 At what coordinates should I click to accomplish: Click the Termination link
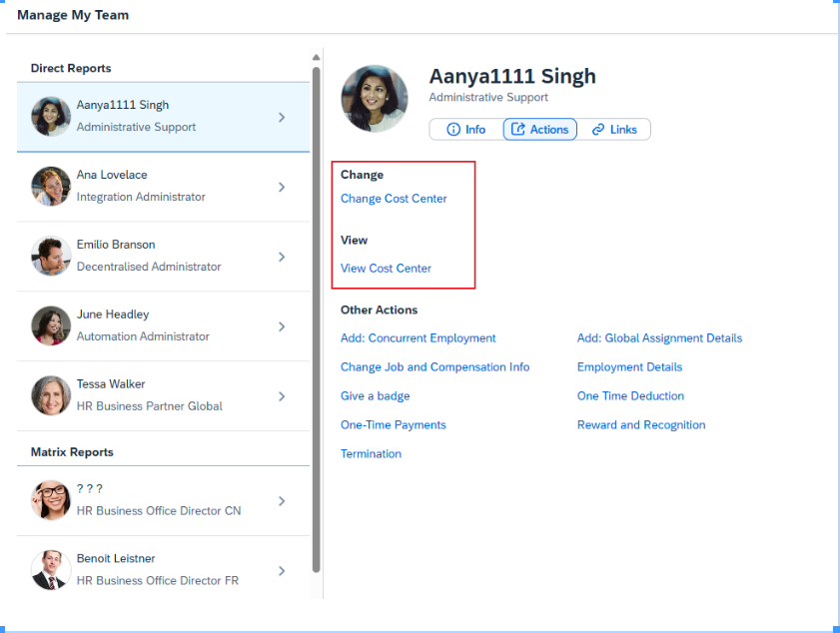[x=371, y=454]
